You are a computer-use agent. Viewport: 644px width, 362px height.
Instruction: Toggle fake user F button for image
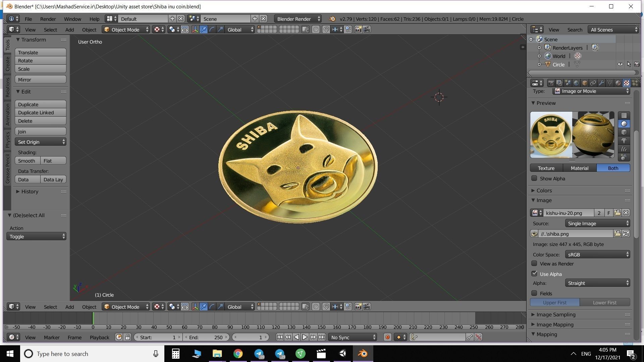[608, 213]
